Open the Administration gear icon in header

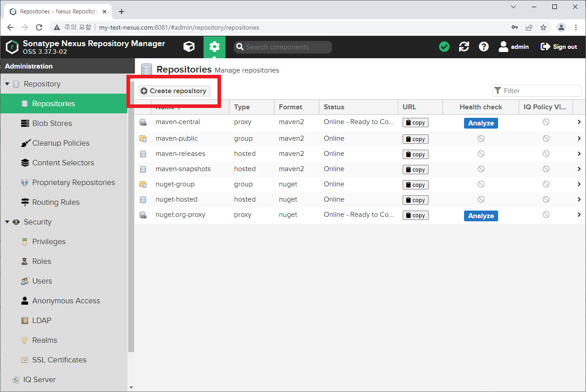[x=215, y=47]
